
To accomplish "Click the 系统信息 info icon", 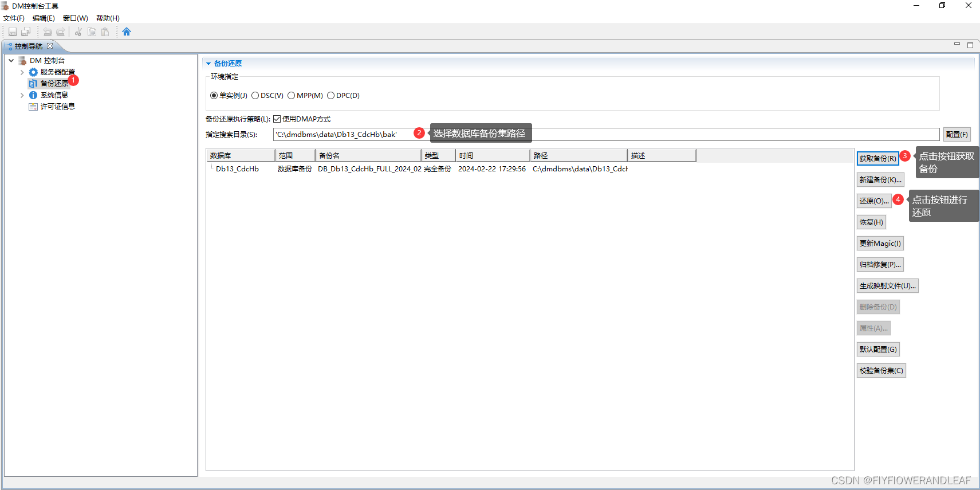I will (x=33, y=95).
